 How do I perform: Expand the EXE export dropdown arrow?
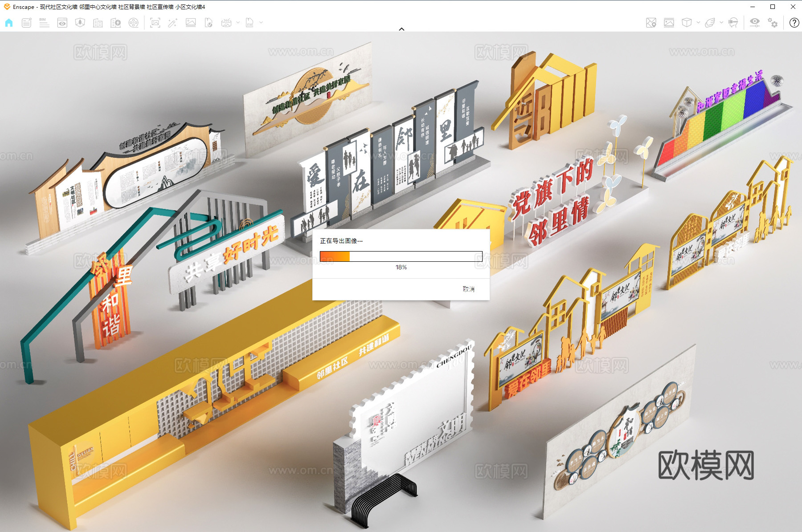(261, 23)
